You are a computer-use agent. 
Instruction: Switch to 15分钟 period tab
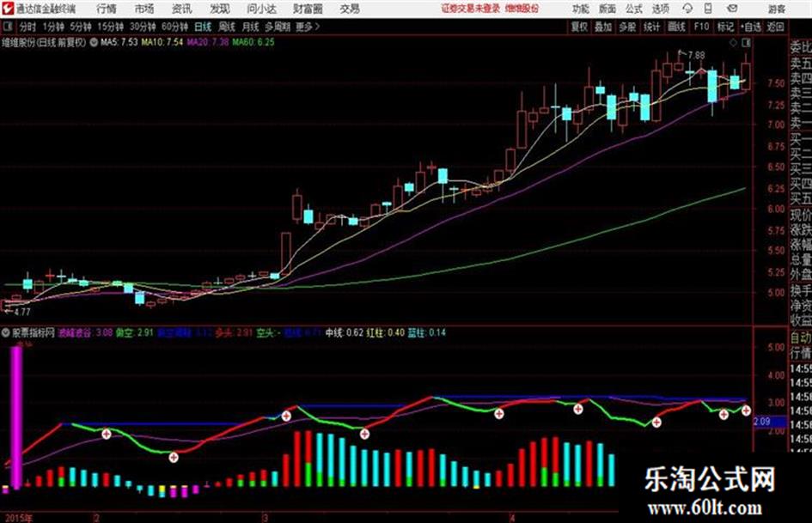111,27
